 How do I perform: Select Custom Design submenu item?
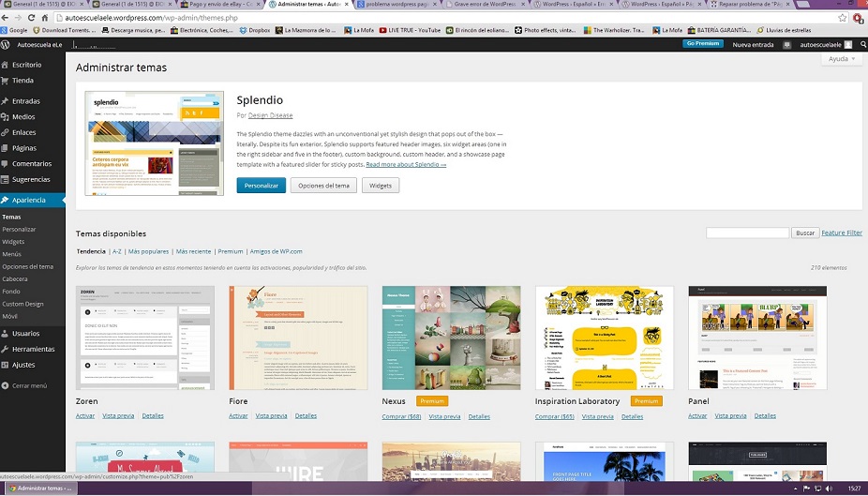(x=22, y=304)
